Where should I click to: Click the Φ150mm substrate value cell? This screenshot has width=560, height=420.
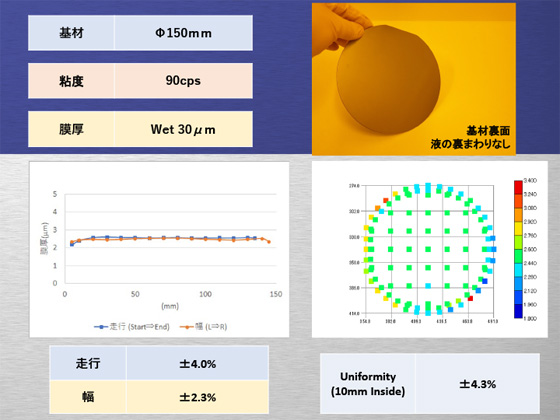tap(184, 33)
